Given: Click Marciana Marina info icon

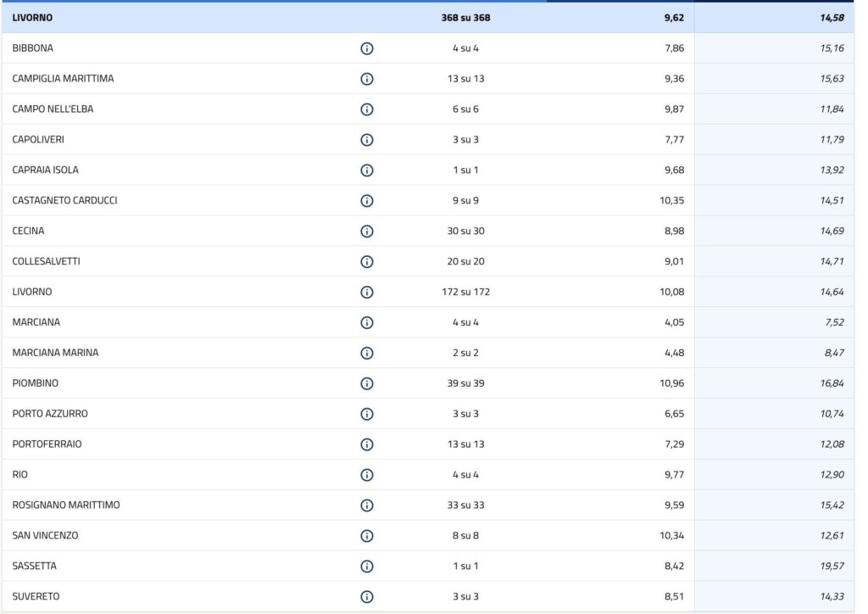Looking at the screenshot, I should tap(367, 353).
